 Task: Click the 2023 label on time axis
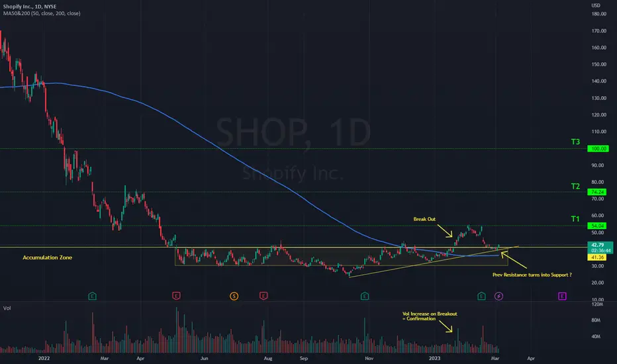coord(434,359)
